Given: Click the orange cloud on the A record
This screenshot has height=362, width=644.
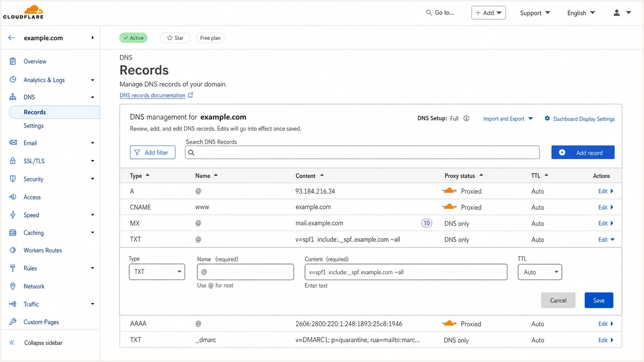Looking at the screenshot, I should tap(449, 191).
